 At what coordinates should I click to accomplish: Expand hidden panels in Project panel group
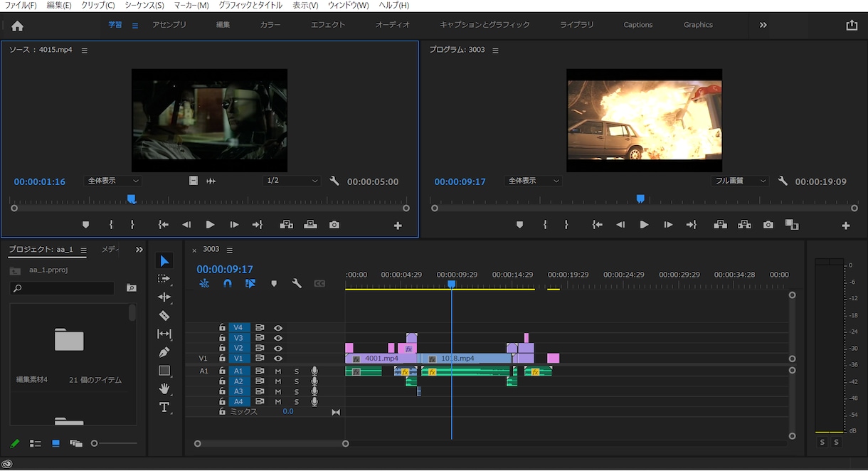[x=139, y=250]
